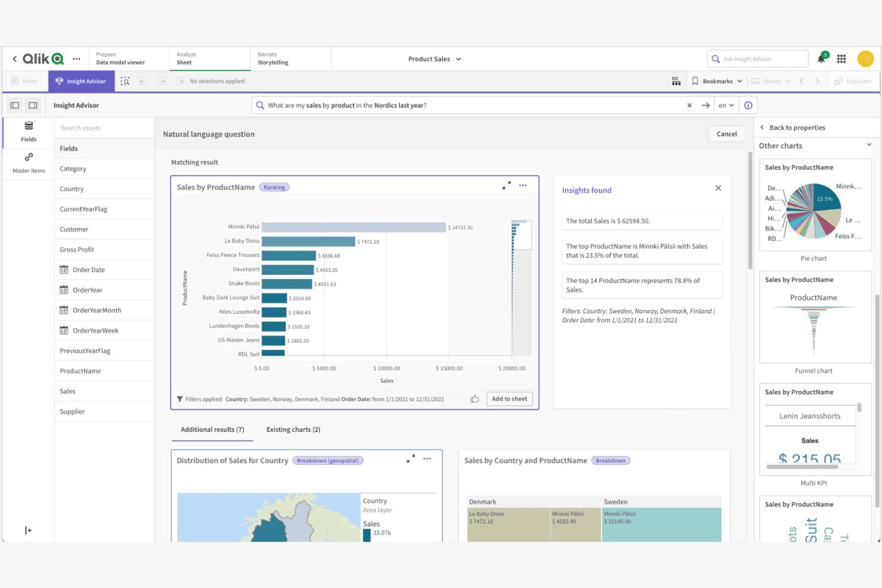Toggle the right properties panel
The width and height of the screenshot is (882, 588).
tap(33, 105)
